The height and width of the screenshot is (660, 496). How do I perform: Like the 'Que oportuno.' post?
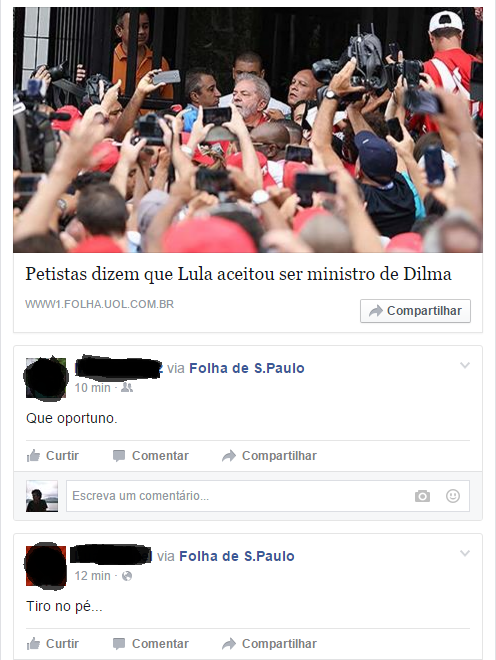coord(53,455)
